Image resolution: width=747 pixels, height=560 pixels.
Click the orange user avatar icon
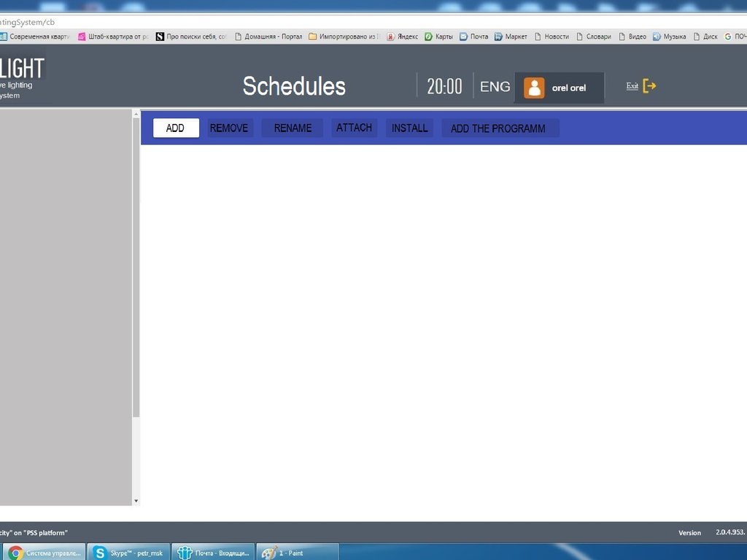pyautogui.click(x=534, y=88)
